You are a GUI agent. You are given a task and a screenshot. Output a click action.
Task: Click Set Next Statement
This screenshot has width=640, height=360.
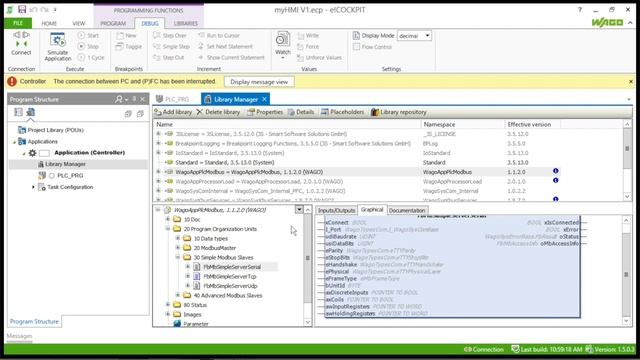click(x=225, y=47)
